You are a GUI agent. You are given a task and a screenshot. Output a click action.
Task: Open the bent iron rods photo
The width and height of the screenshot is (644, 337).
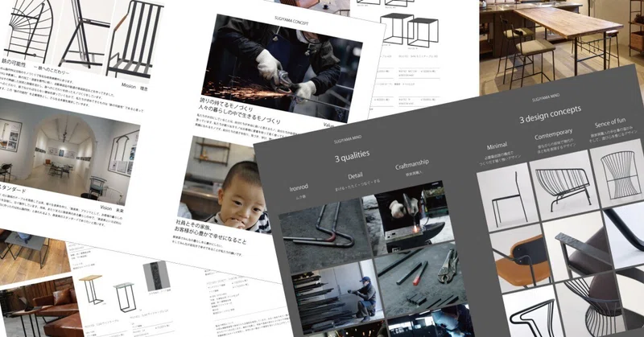[x=324, y=234]
